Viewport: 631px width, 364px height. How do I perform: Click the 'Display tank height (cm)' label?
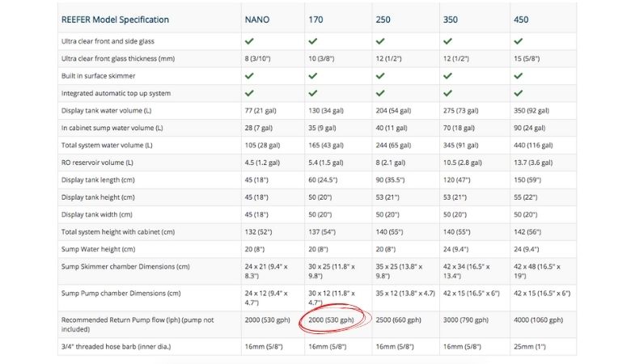pos(98,197)
